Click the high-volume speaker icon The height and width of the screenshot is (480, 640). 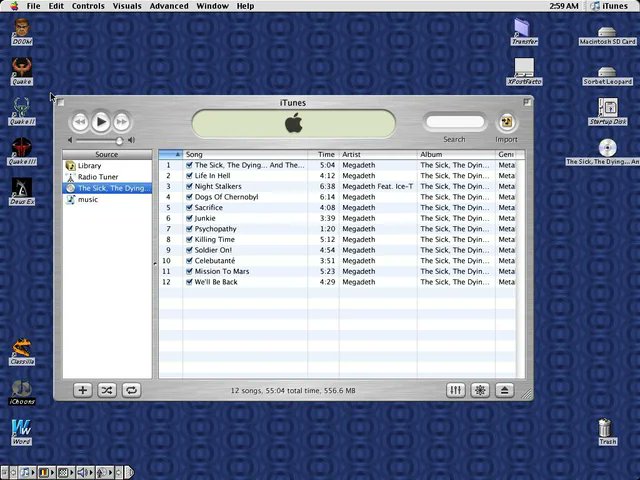pos(131,140)
